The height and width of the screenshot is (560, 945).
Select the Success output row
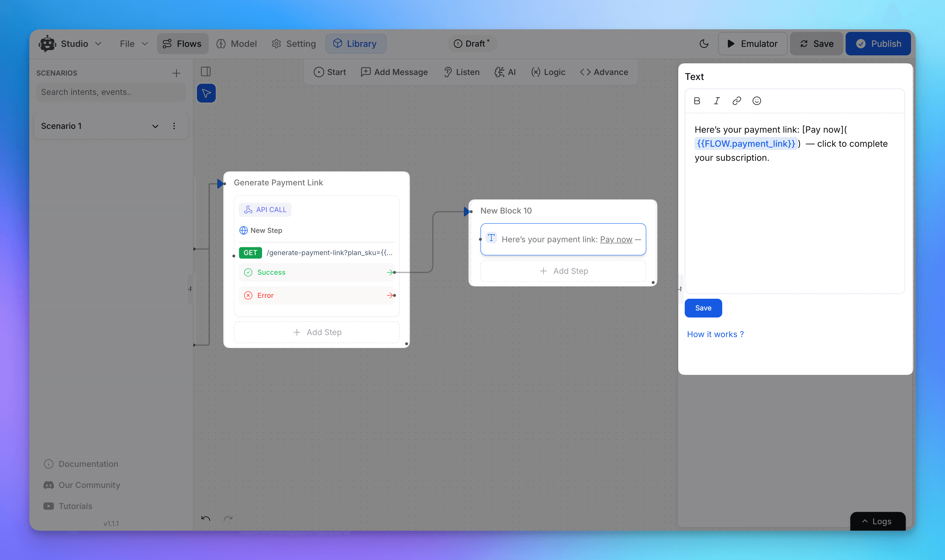pos(316,272)
